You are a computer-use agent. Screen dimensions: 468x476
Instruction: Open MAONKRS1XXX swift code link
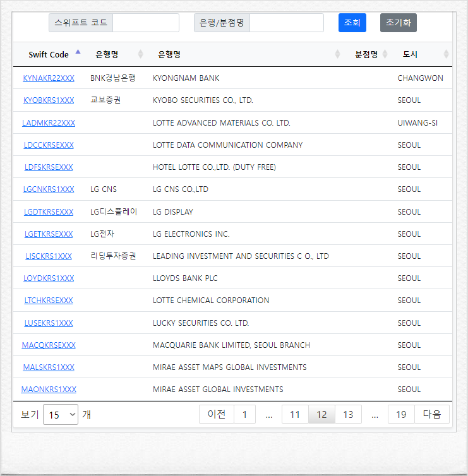pyautogui.click(x=49, y=390)
